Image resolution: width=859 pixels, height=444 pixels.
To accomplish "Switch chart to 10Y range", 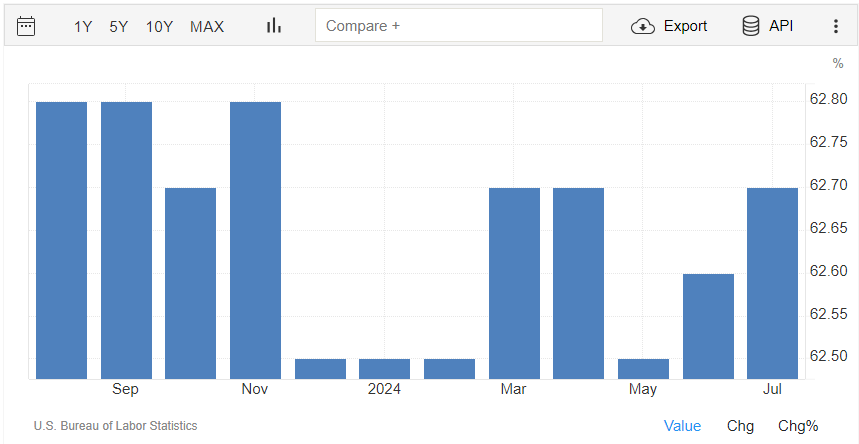I will [159, 27].
